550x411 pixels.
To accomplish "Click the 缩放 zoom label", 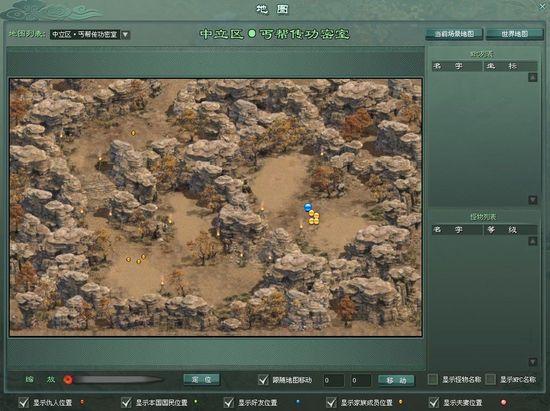I will 40,379.
